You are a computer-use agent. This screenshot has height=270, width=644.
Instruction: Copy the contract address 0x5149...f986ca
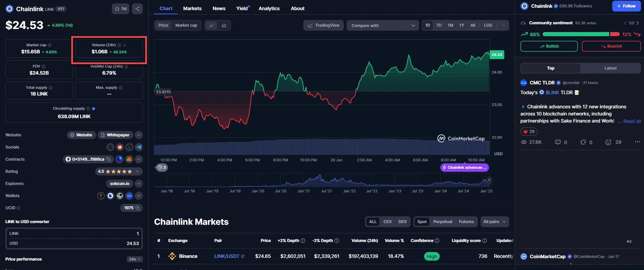[109, 159]
